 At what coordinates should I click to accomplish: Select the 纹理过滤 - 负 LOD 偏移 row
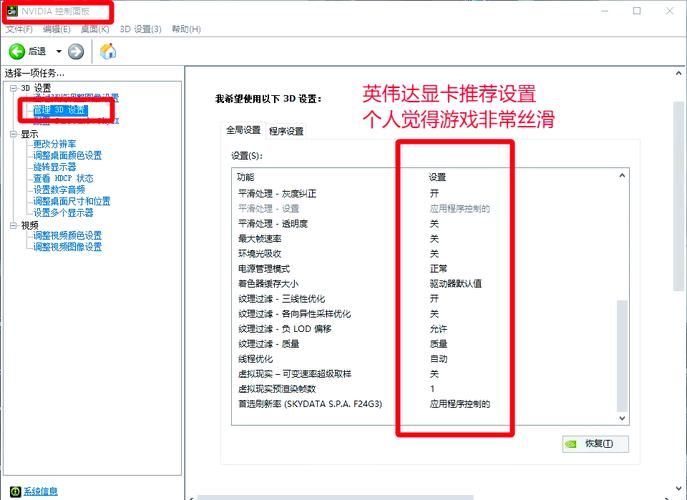pyautogui.click(x=424, y=329)
